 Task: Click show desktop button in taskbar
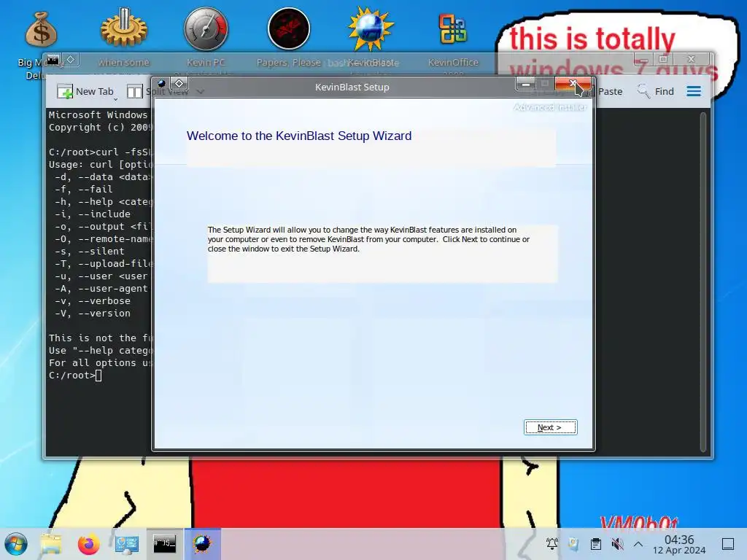point(728,544)
